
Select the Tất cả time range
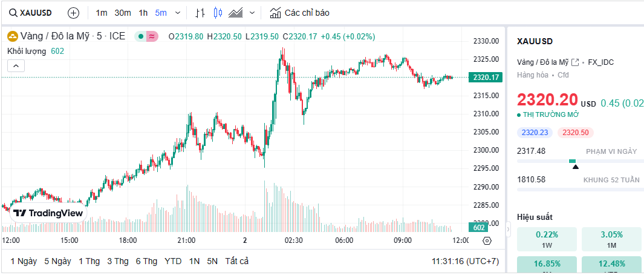[236, 261]
